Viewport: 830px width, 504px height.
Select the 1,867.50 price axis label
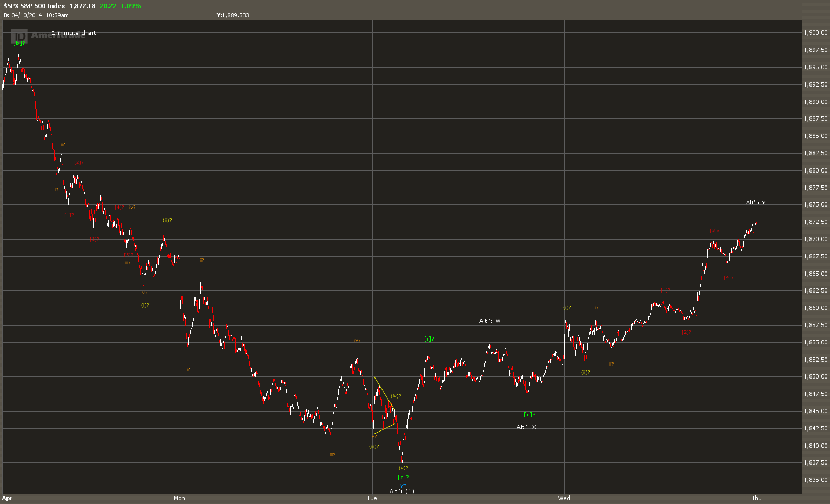tap(816, 256)
